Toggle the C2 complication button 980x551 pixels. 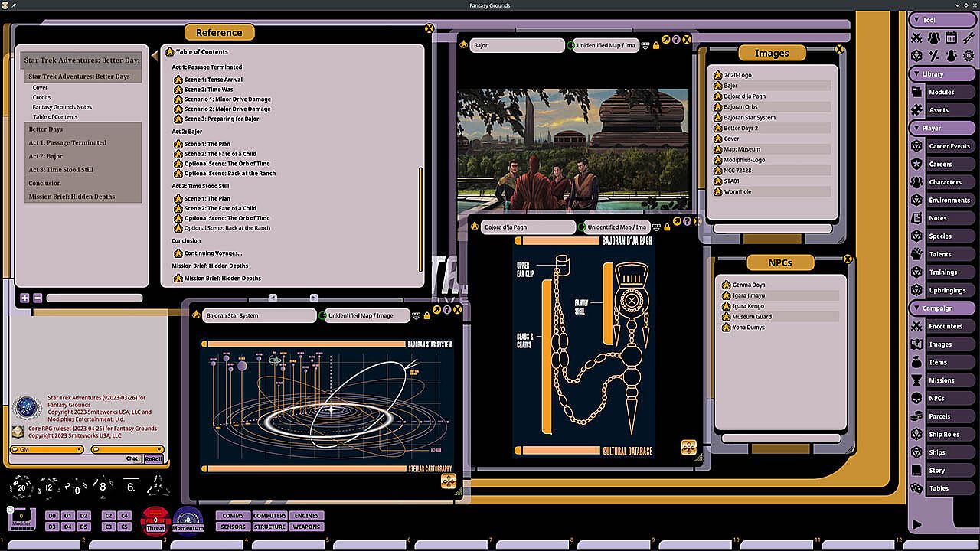pyautogui.click(x=109, y=516)
